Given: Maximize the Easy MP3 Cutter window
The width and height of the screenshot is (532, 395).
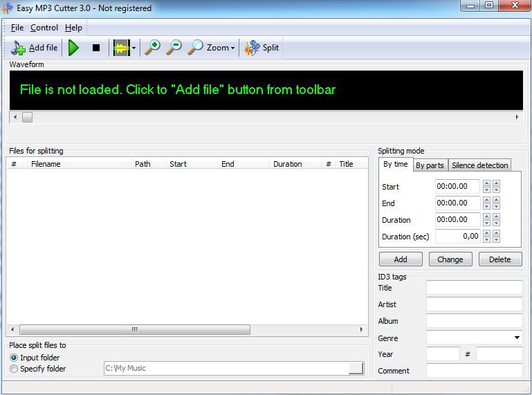Looking at the screenshot, I should click(x=489, y=6).
